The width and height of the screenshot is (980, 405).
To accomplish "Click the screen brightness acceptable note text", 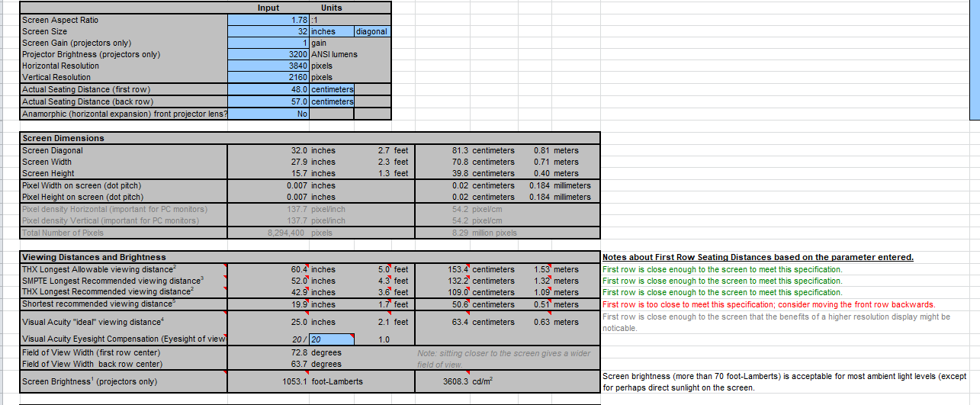I will pyautogui.click(x=785, y=382).
